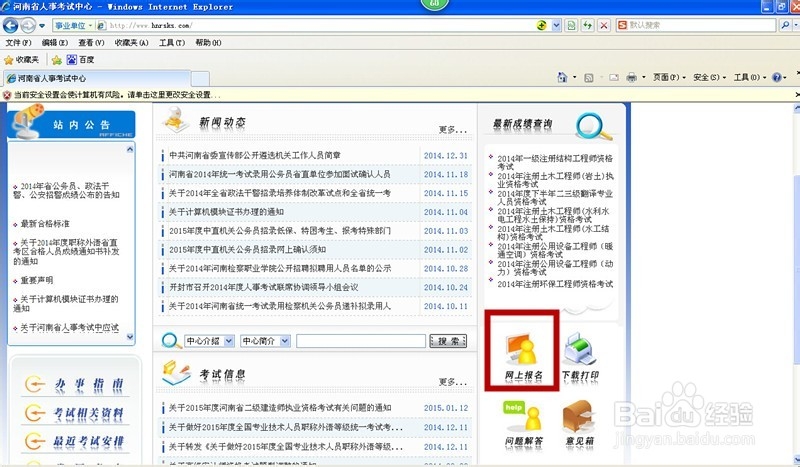Click the site search text input field
The height and width of the screenshot is (467, 800).
pyautogui.click(x=361, y=341)
